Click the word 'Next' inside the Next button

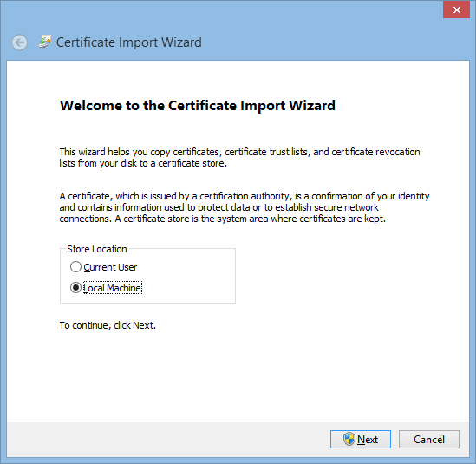(x=368, y=440)
